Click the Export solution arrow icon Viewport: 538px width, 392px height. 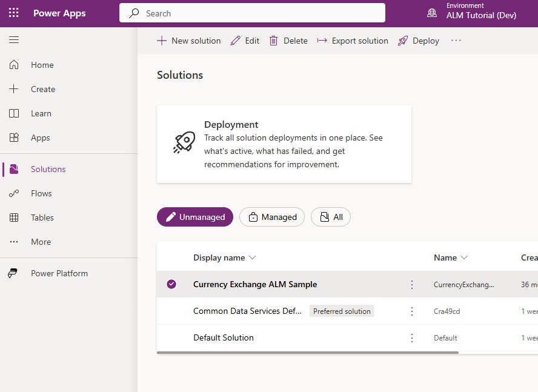[322, 41]
